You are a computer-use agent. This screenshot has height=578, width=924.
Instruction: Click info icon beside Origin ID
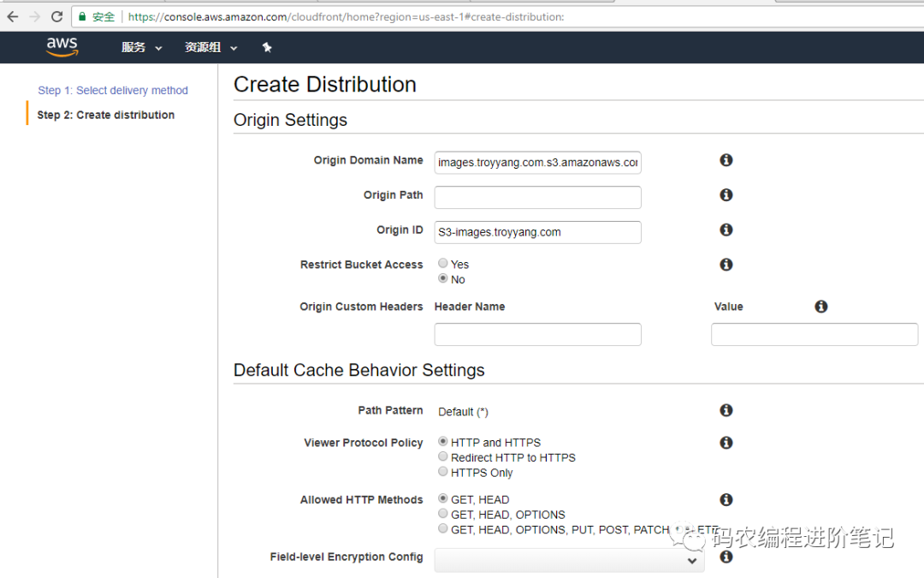[726, 229]
